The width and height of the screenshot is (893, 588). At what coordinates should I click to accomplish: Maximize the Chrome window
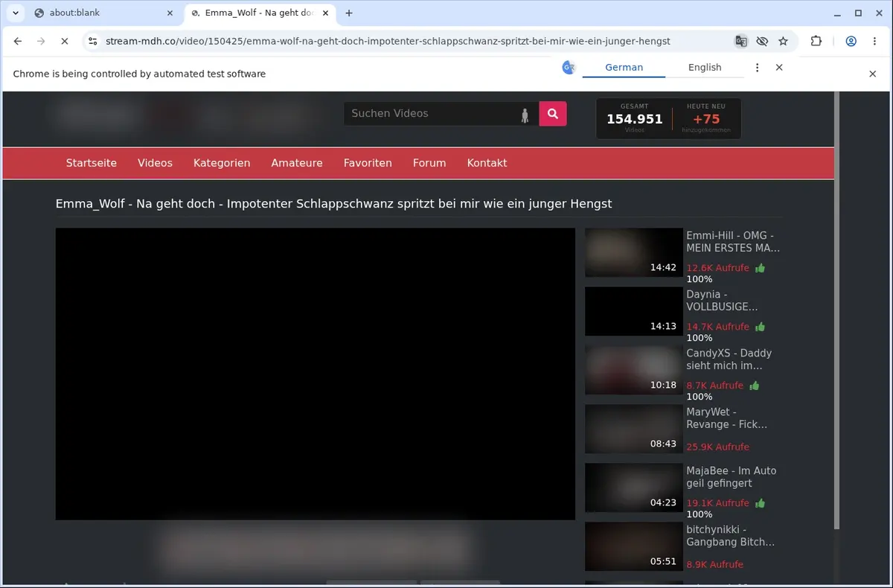click(x=858, y=13)
